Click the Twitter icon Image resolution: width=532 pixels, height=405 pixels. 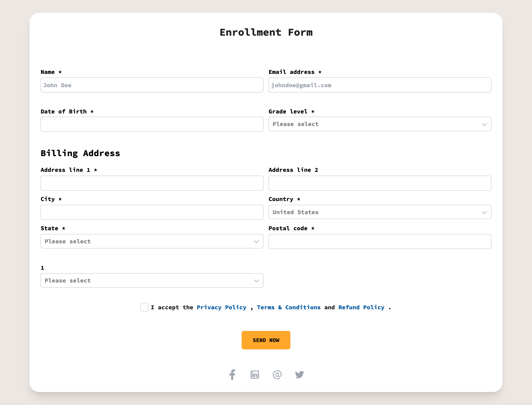click(x=300, y=375)
